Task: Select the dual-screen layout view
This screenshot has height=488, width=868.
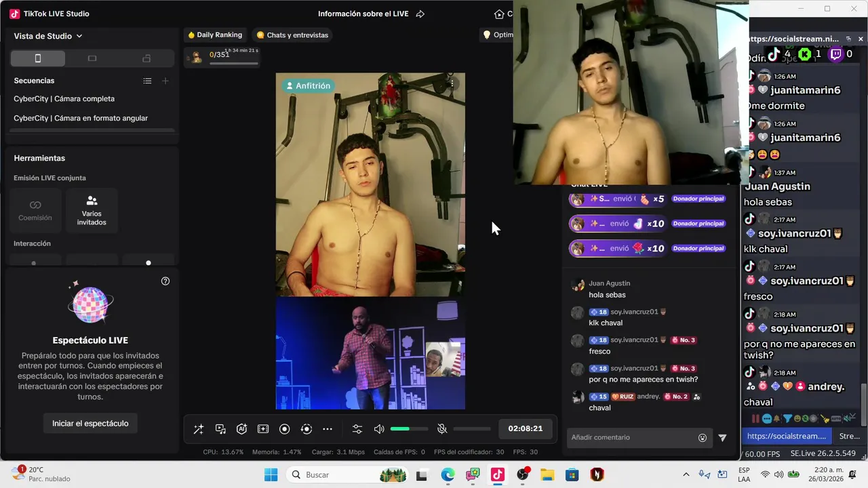Action: click(146, 58)
